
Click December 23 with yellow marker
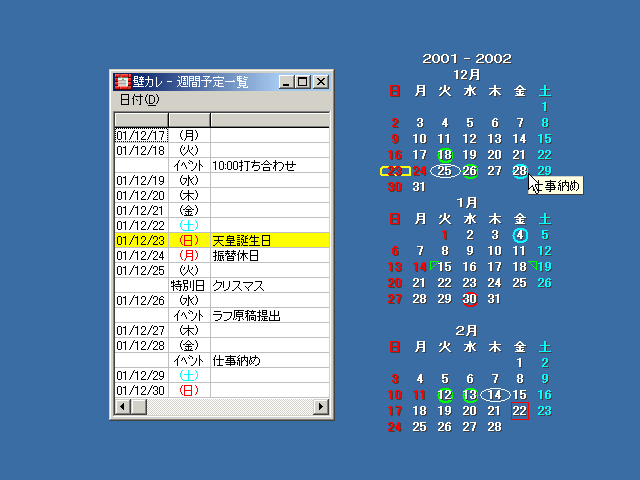(x=395, y=171)
